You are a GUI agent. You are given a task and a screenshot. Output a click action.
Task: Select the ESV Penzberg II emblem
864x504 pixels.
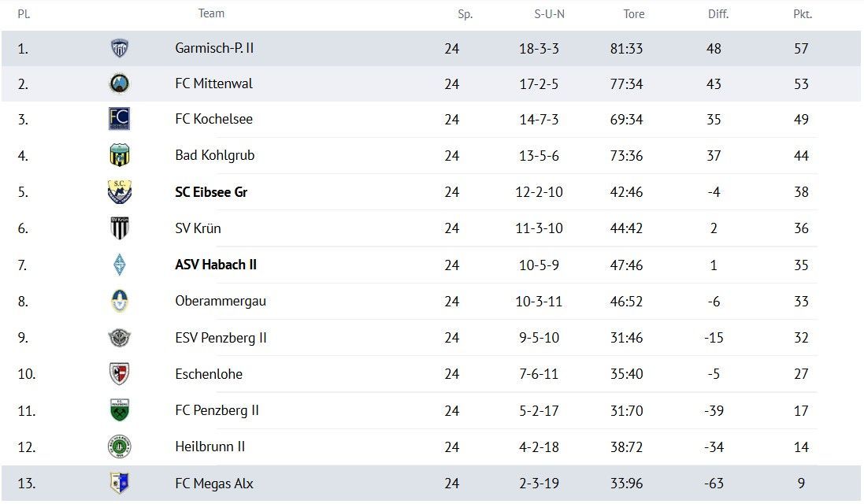click(120, 337)
